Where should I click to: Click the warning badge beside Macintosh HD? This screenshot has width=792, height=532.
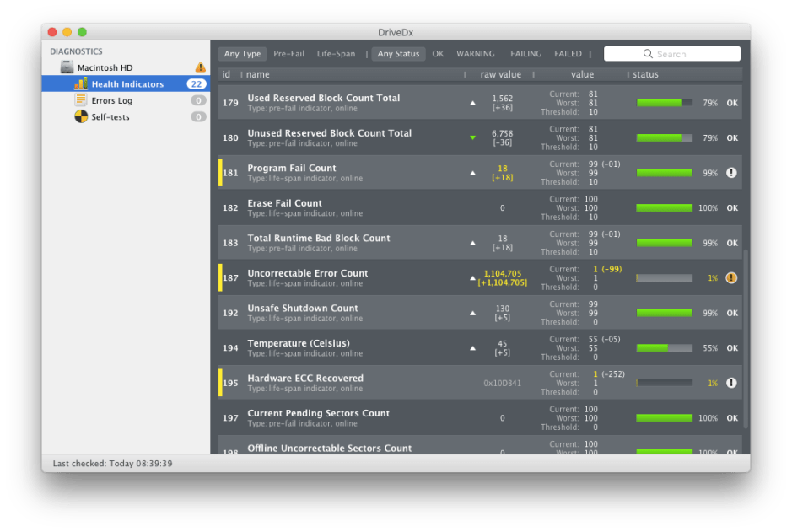pos(199,65)
